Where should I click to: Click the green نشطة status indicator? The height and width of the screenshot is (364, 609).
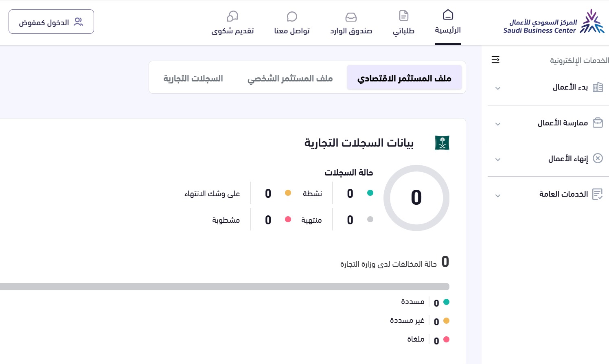[x=370, y=193]
